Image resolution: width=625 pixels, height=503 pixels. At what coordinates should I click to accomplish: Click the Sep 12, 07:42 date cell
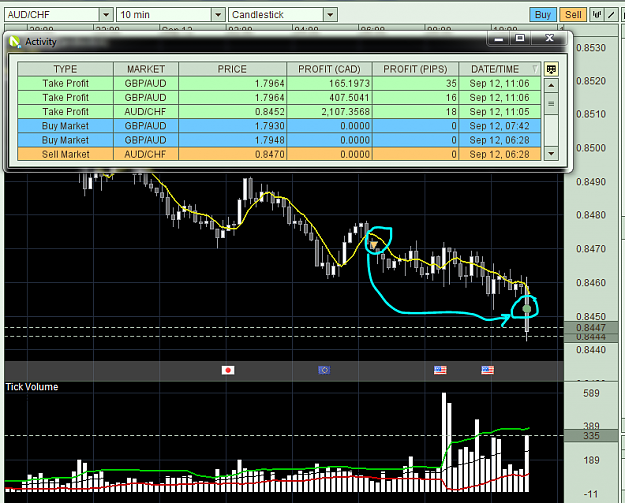tap(500, 126)
